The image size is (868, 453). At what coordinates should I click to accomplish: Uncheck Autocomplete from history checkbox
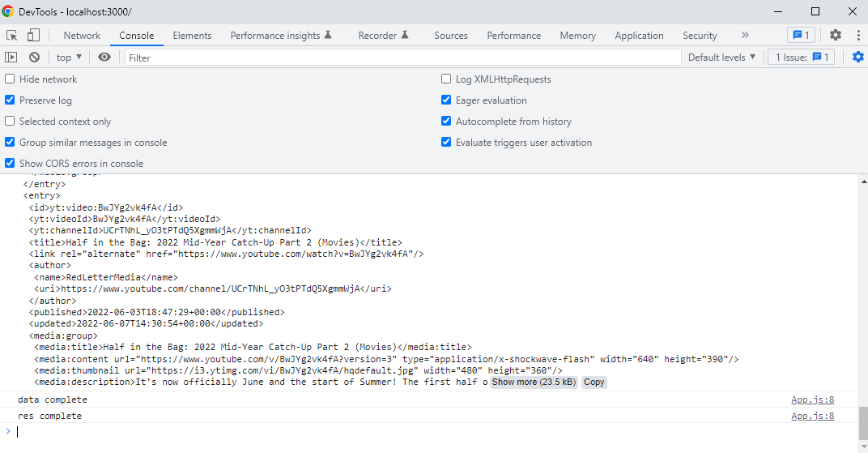pos(446,122)
